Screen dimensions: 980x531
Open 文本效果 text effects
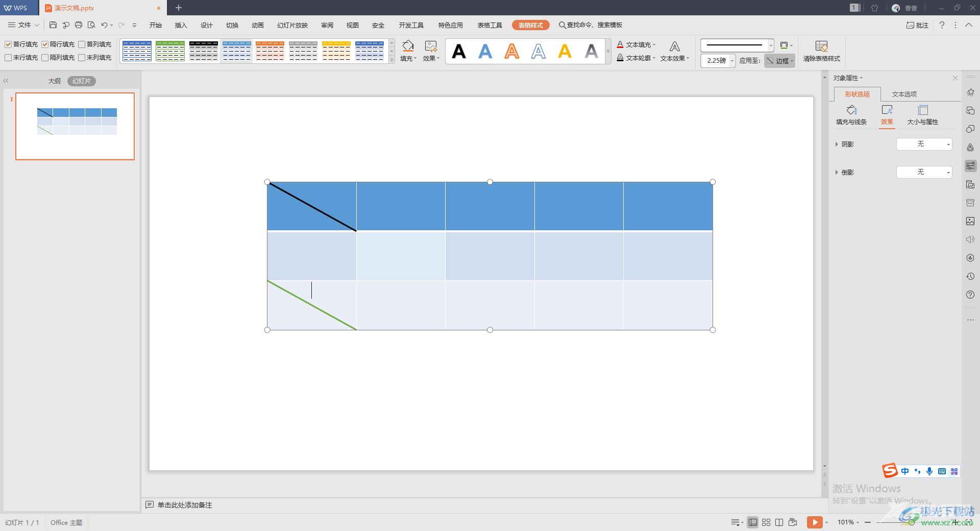(674, 51)
